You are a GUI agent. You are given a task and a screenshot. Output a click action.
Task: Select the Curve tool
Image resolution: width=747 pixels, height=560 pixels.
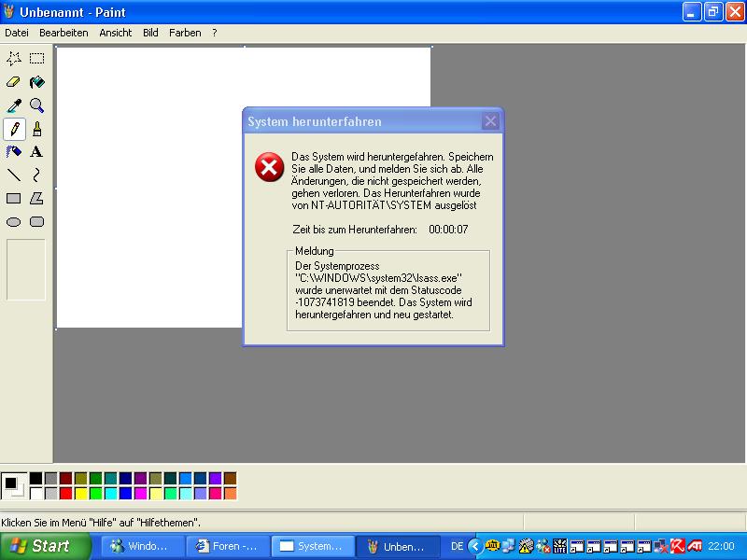pos(36,175)
